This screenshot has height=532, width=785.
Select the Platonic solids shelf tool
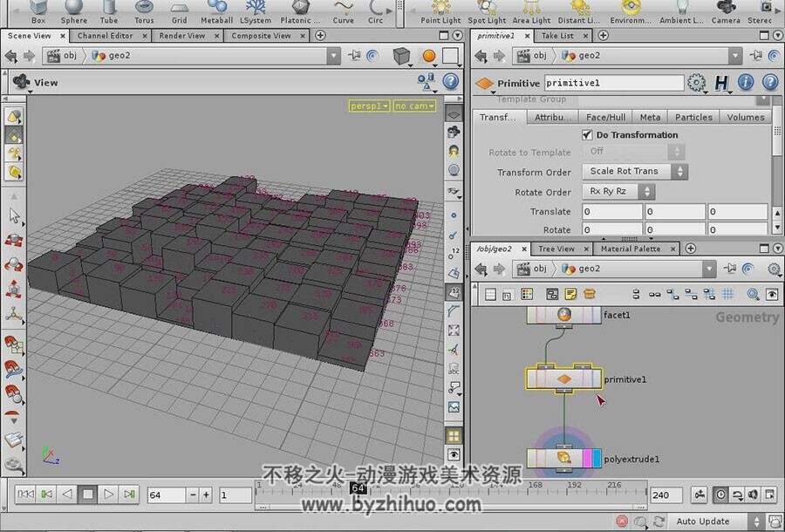299,12
